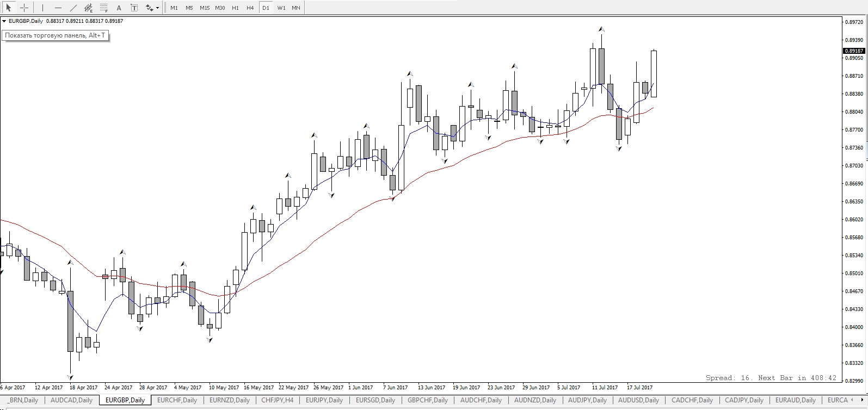Switch to W1 weekly timeframe

click(281, 8)
